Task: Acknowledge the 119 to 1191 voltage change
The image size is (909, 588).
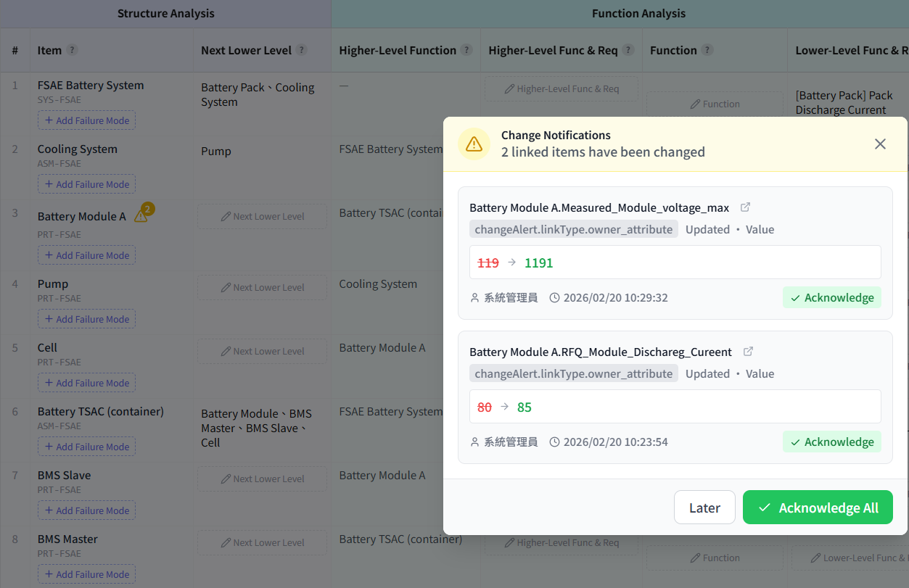Action: 831,297
